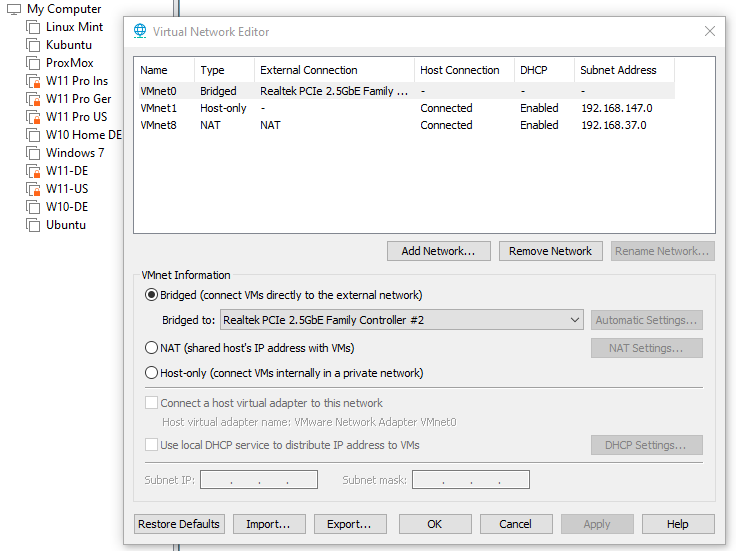Confirm with the OK button

[x=435, y=524]
